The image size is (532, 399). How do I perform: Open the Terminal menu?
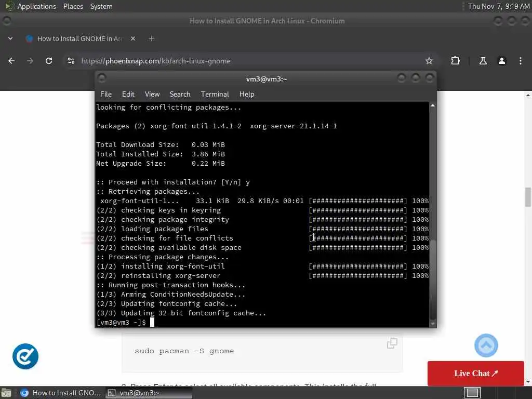[215, 94]
